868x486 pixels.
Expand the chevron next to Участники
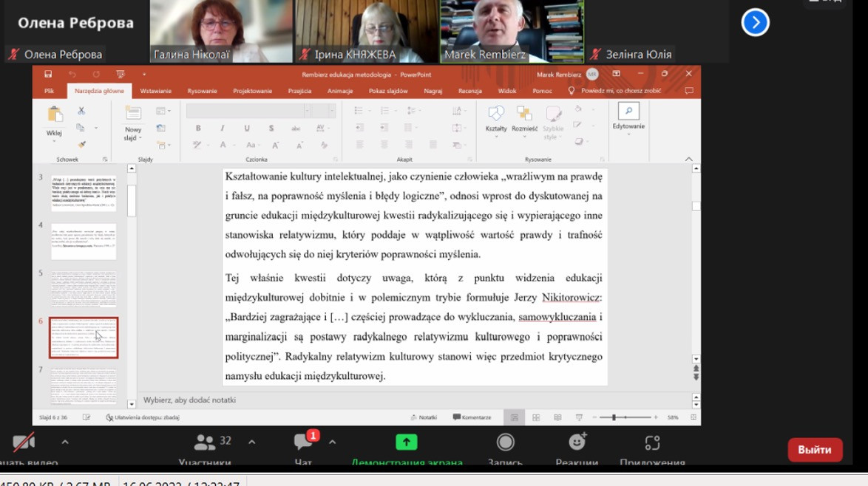251,442
